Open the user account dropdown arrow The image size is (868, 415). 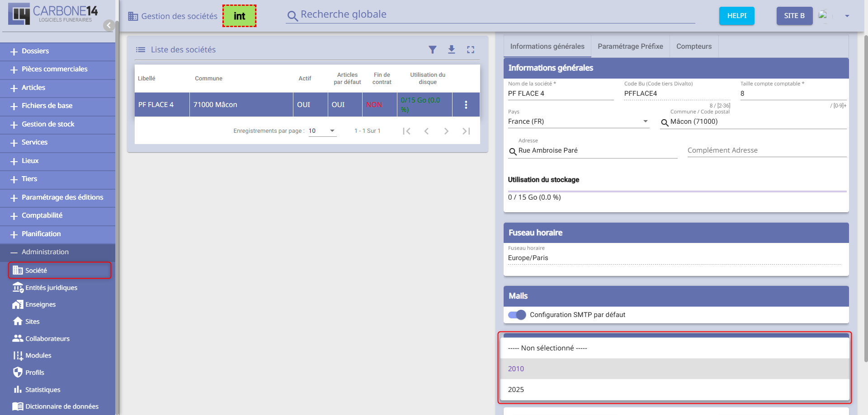[847, 16]
